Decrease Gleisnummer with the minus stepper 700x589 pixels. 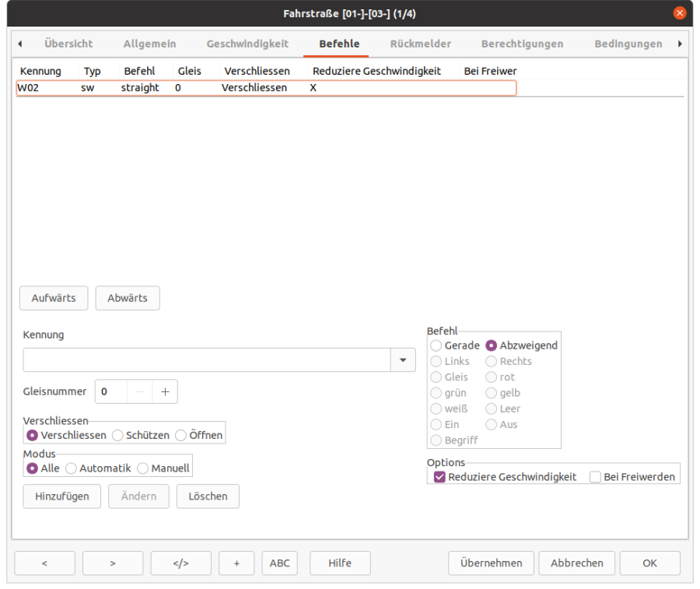click(139, 392)
